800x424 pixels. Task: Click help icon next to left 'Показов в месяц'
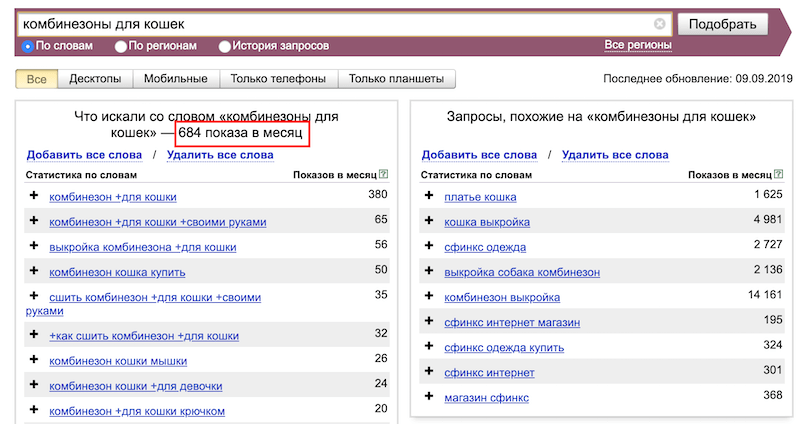384,175
